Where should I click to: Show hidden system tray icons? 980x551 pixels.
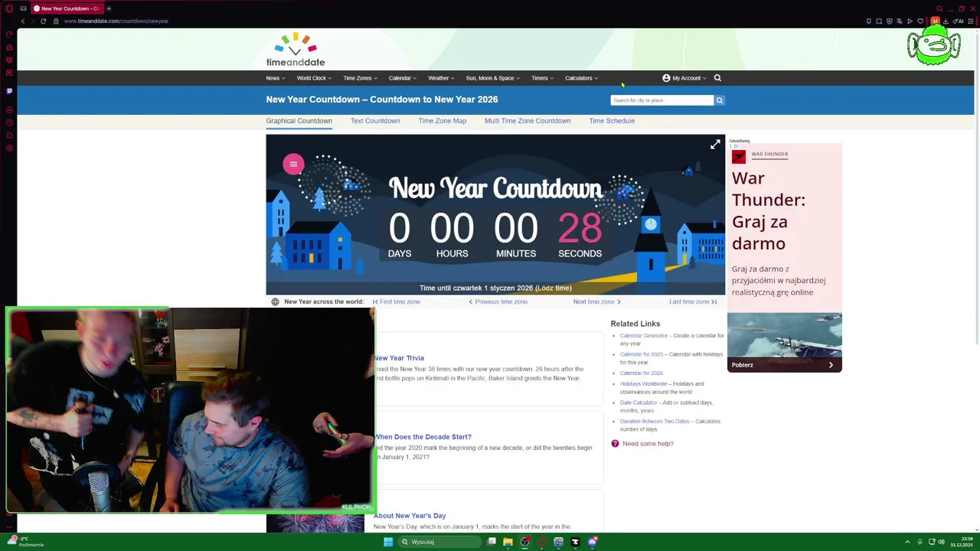point(907,542)
